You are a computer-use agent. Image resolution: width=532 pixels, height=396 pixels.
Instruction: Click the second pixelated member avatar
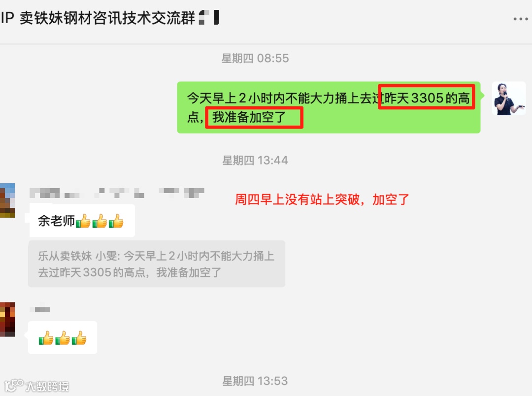point(7,319)
